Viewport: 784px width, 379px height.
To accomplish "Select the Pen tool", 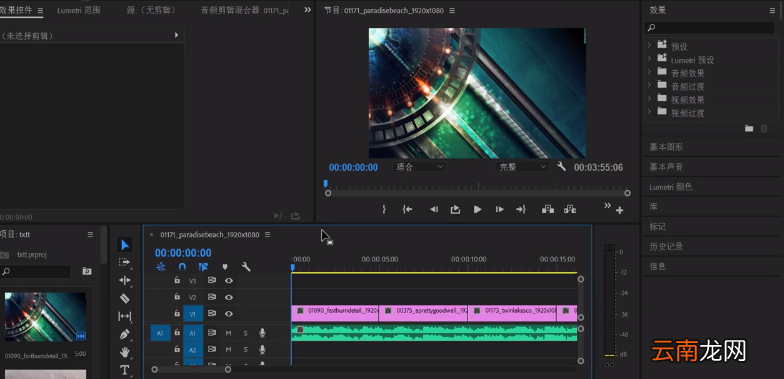I will [124, 334].
